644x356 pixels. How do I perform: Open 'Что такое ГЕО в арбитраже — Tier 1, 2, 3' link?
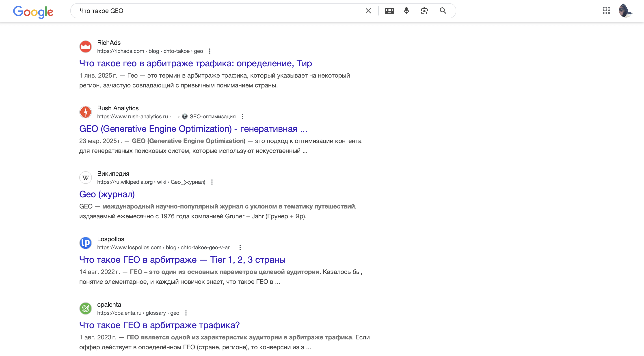click(182, 260)
